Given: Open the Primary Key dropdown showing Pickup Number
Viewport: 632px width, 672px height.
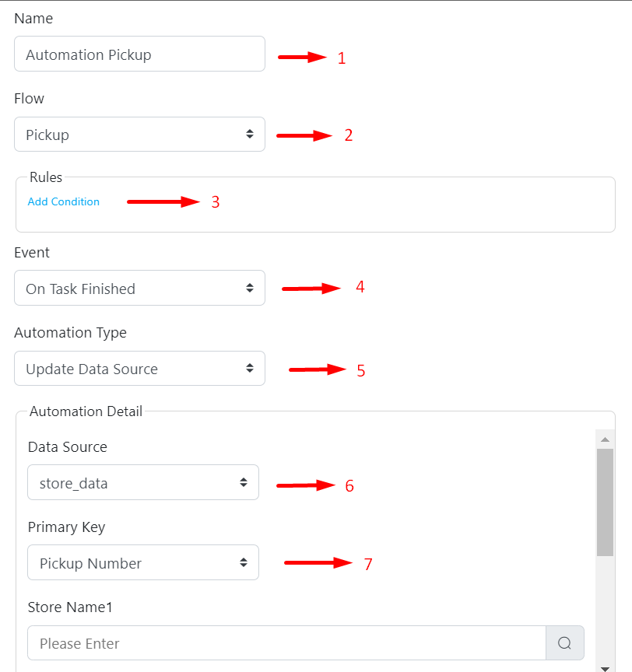Looking at the screenshot, I should [x=143, y=563].
